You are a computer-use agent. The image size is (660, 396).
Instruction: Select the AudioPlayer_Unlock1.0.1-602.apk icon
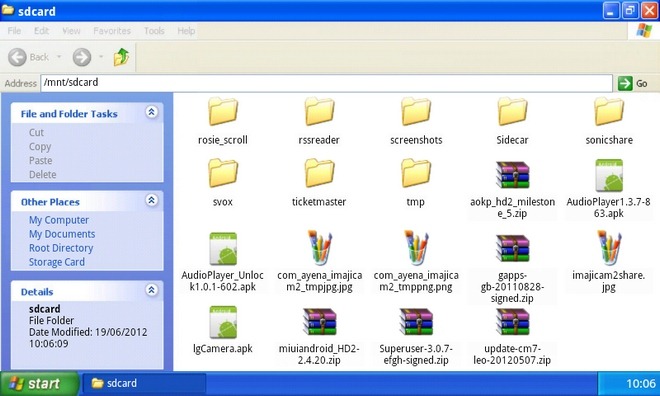(223, 249)
